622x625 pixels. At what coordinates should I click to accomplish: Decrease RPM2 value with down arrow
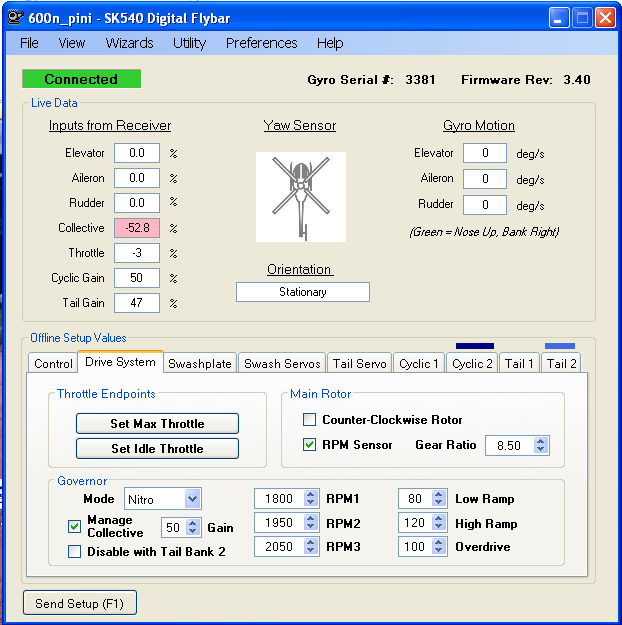(x=311, y=527)
